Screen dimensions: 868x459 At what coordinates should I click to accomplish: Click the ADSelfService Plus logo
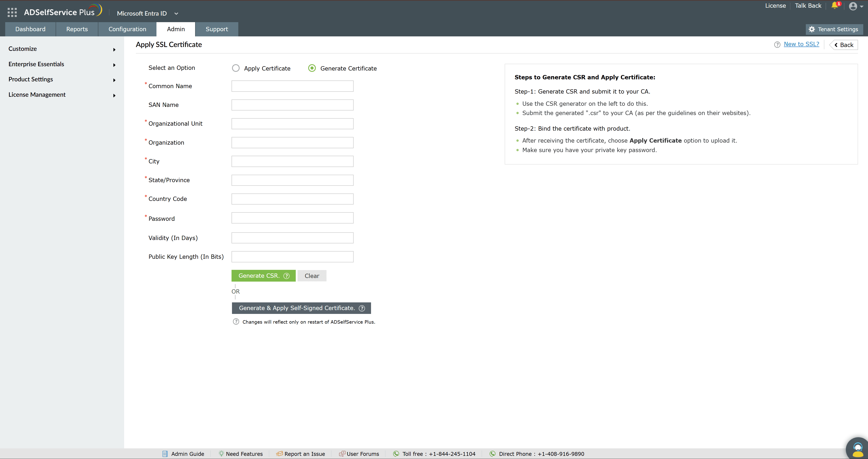click(x=63, y=11)
